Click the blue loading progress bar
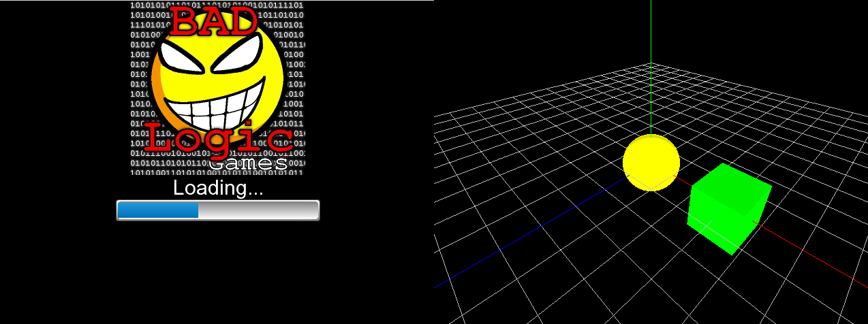Image resolution: width=868 pixels, height=324 pixels. pos(217,210)
